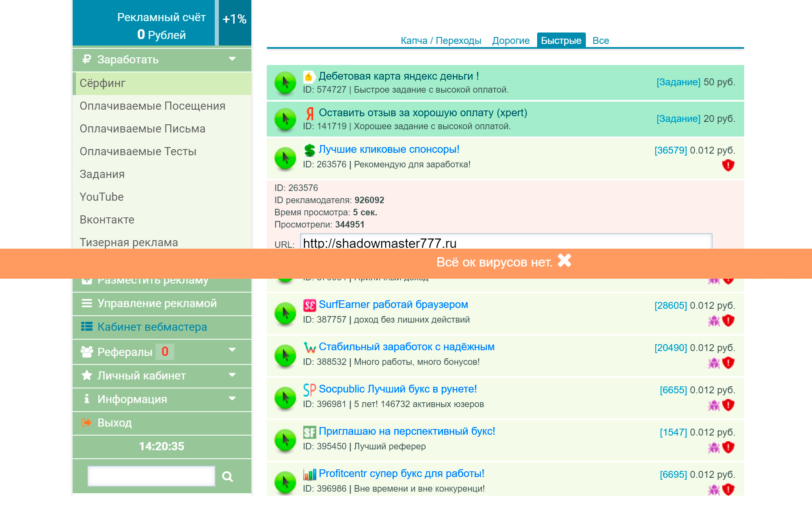Screen dimensions: 812x516
Task: Open Profitcentr супер букс для работы link
Action: tap(402, 473)
